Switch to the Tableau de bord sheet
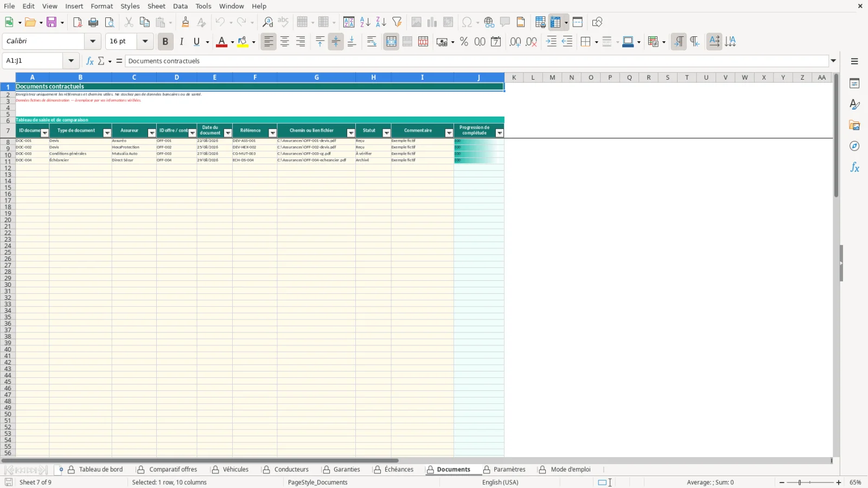Viewport: 868px width, 488px height. pos(101,470)
